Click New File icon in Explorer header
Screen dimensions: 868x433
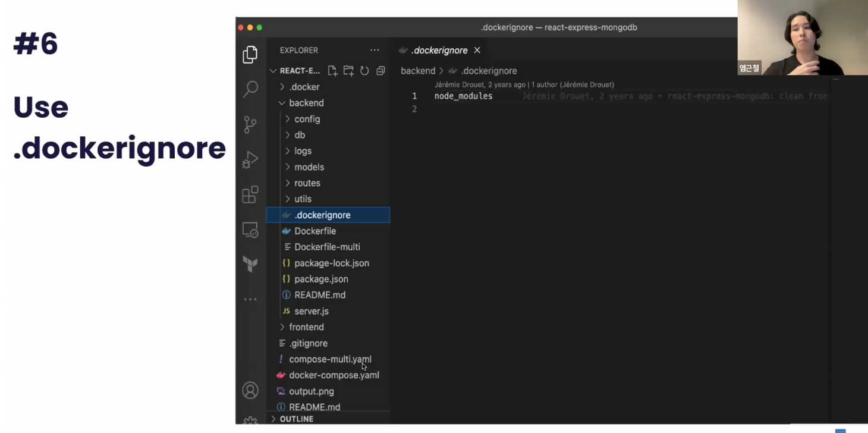pos(332,71)
